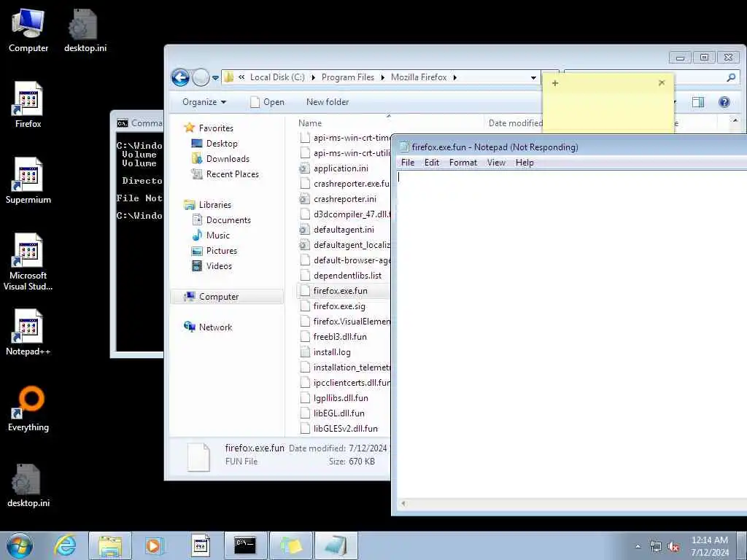Image resolution: width=747 pixels, height=560 pixels.
Task: Select the libEGL.dll.fun file
Action: point(338,413)
